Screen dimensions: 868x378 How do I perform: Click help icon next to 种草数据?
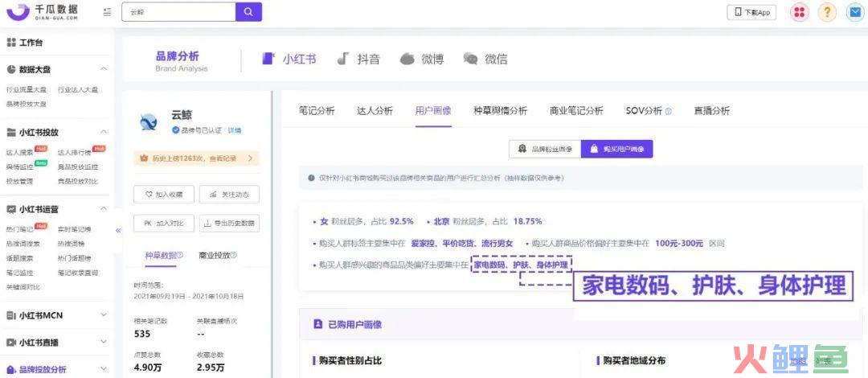(x=180, y=256)
